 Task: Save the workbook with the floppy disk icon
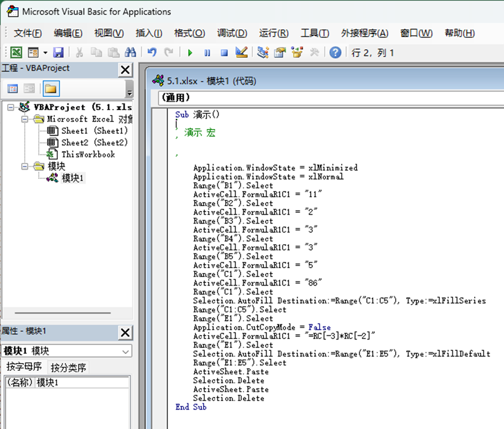click(58, 53)
